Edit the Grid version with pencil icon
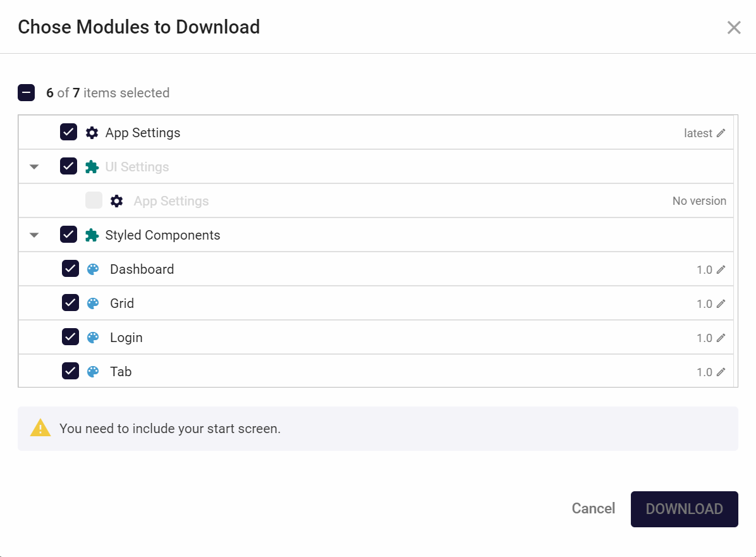756x557 pixels. [721, 304]
